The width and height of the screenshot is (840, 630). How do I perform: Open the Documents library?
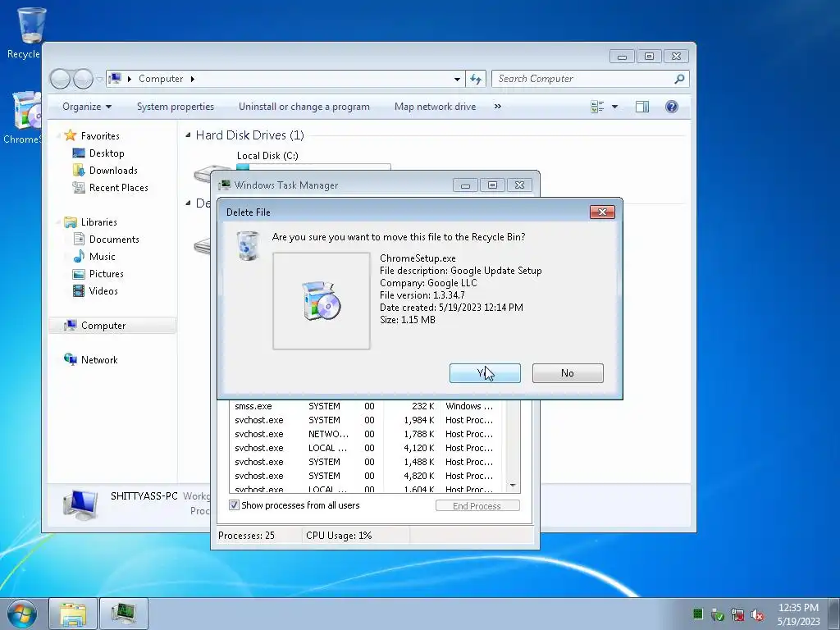[x=114, y=240]
